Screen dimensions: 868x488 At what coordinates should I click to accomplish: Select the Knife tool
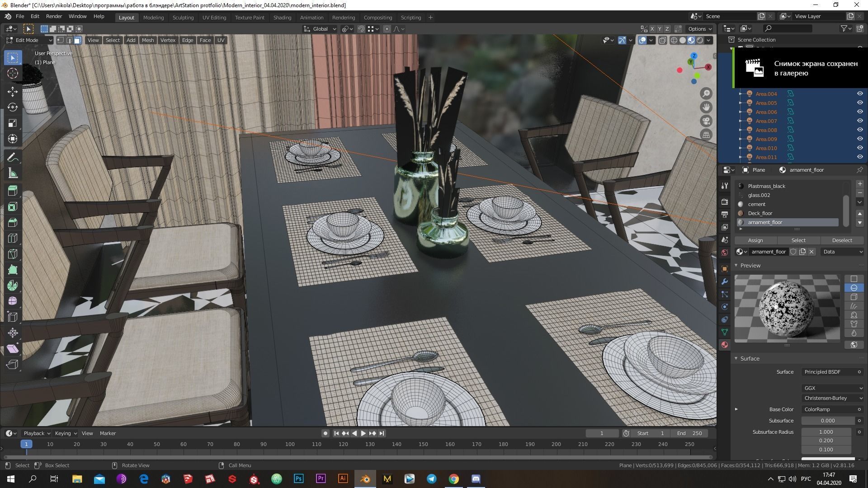(13, 254)
